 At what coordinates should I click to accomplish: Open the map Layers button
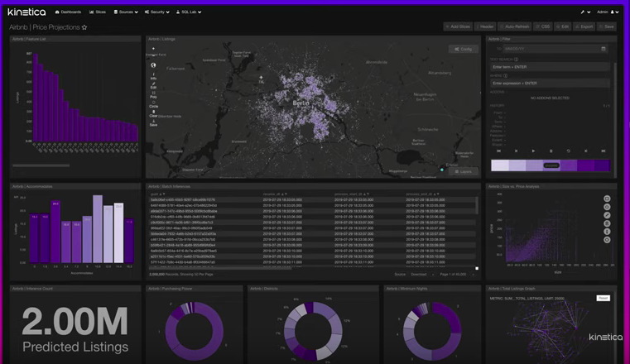464,171
